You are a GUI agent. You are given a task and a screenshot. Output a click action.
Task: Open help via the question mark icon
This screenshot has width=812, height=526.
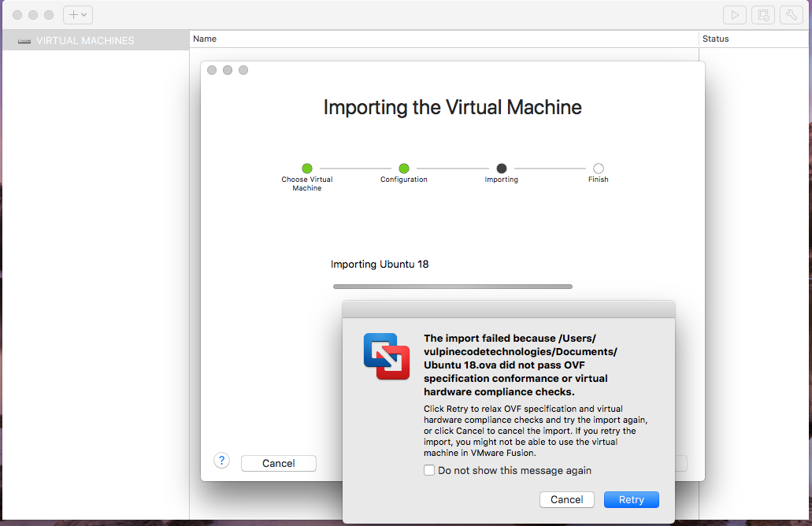click(221, 460)
